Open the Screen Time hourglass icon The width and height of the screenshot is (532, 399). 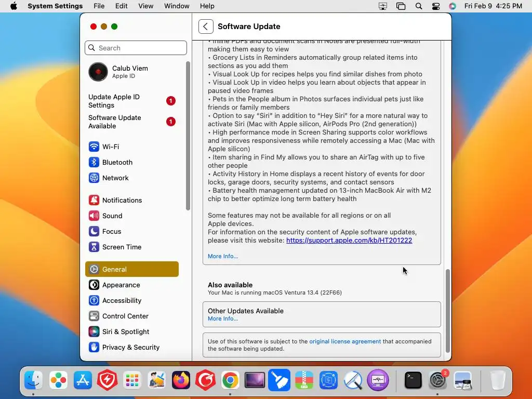(x=94, y=247)
